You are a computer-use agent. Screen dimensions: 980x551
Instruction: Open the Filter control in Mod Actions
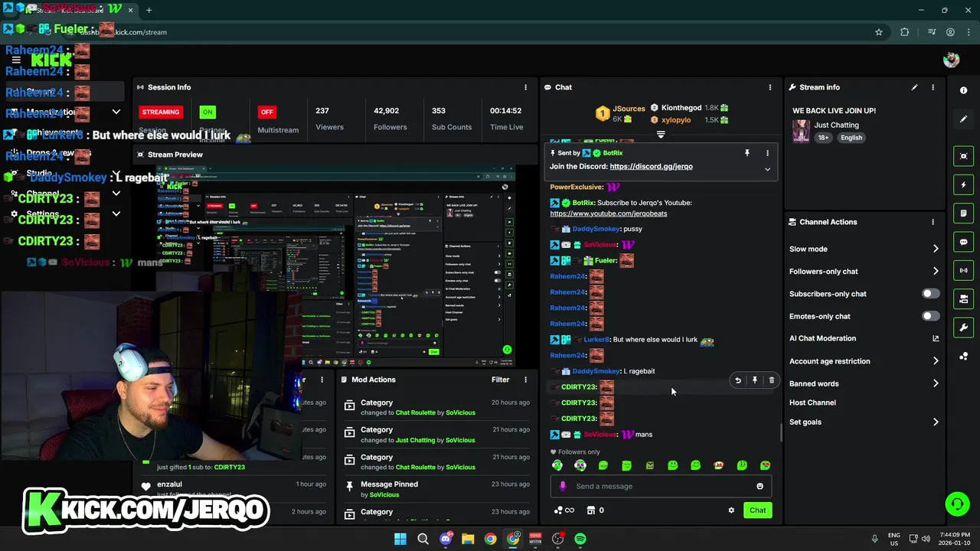pos(500,380)
